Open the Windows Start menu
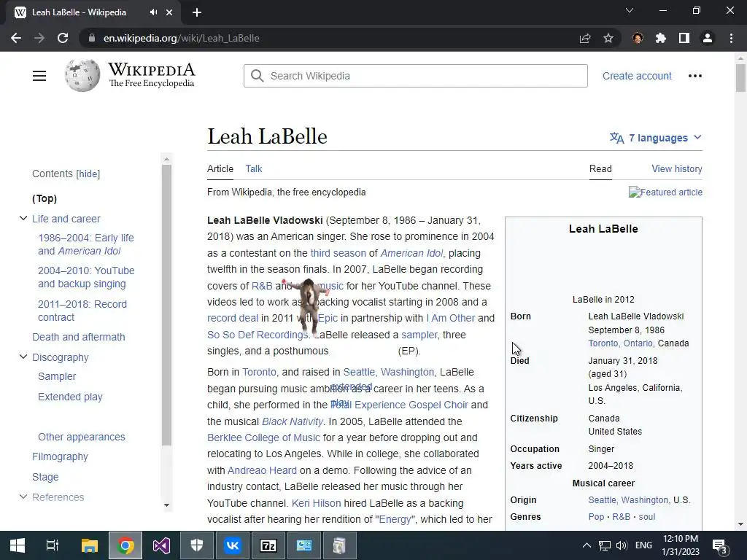The width and height of the screenshot is (747, 560). tap(18, 545)
